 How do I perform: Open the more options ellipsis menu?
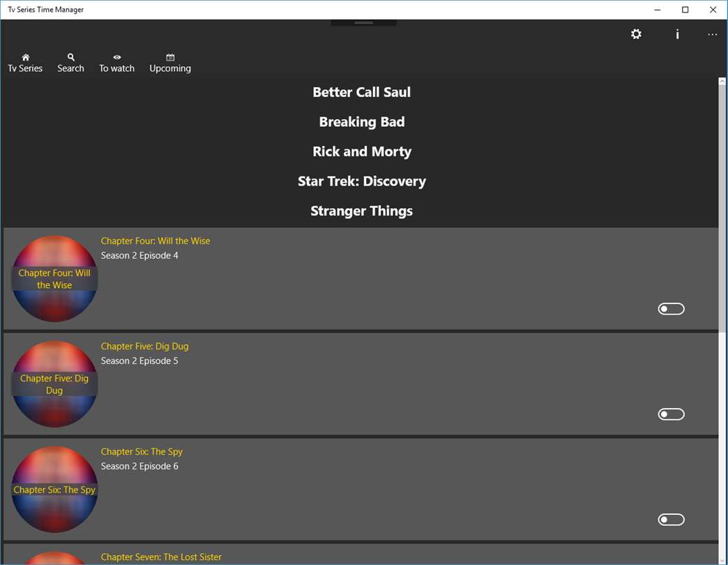[x=712, y=34]
